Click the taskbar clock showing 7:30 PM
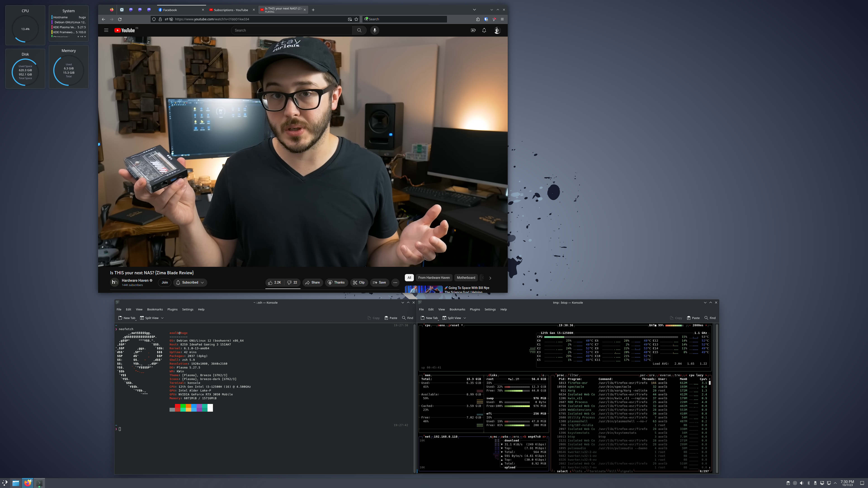Image resolution: width=868 pixels, height=488 pixels. click(x=847, y=483)
